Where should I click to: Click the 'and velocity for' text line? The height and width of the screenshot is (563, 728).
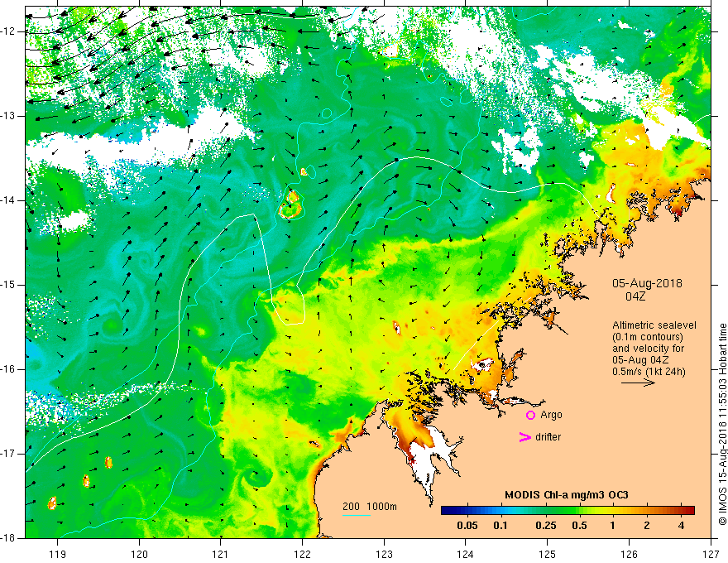(648, 349)
